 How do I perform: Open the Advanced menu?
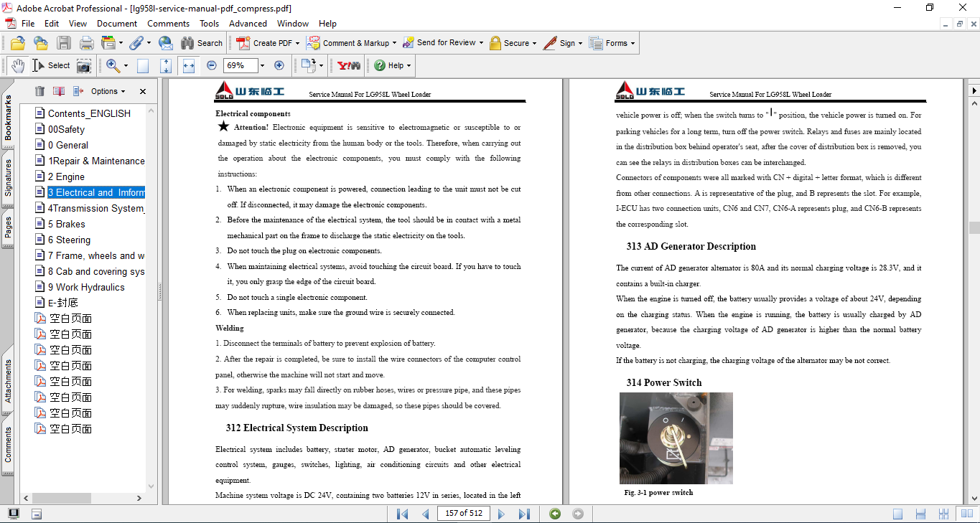pyautogui.click(x=248, y=24)
